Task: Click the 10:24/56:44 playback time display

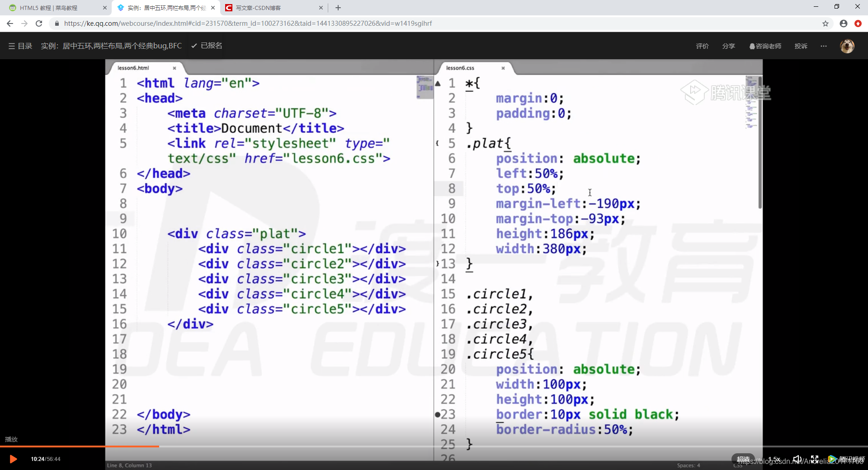Action: 46,459
